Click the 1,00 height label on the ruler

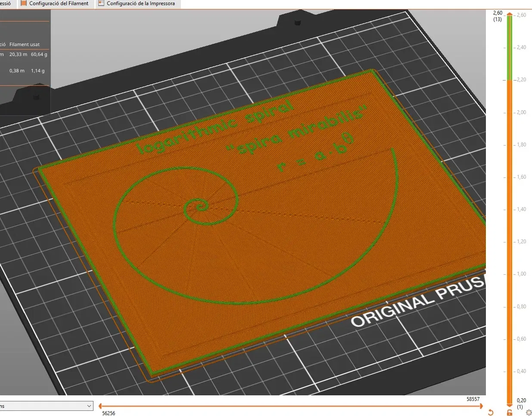tap(521, 274)
